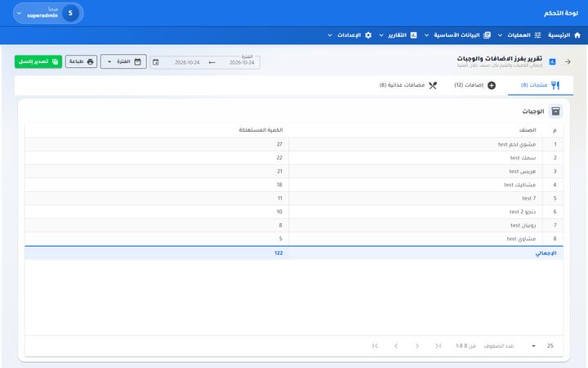Click the end date 2026-10-24 field
588x368 pixels.
coord(187,62)
